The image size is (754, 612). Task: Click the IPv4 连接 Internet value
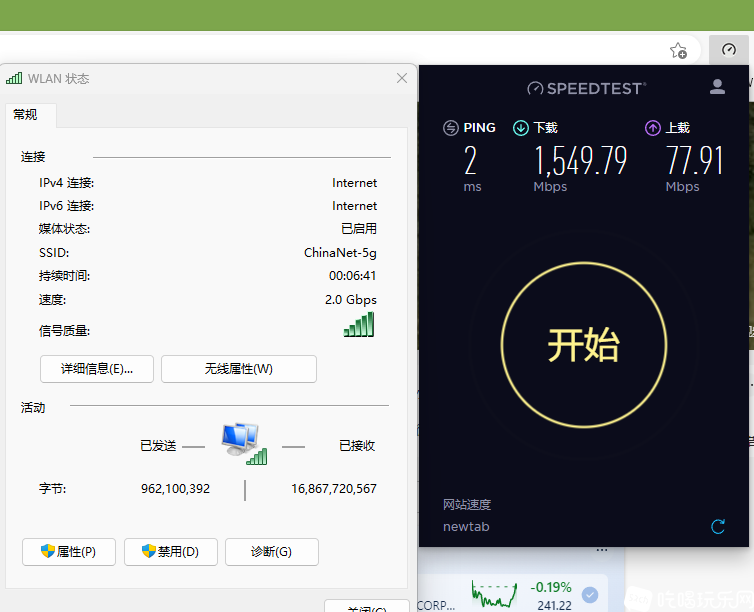pyautogui.click(x=354, y=183)
